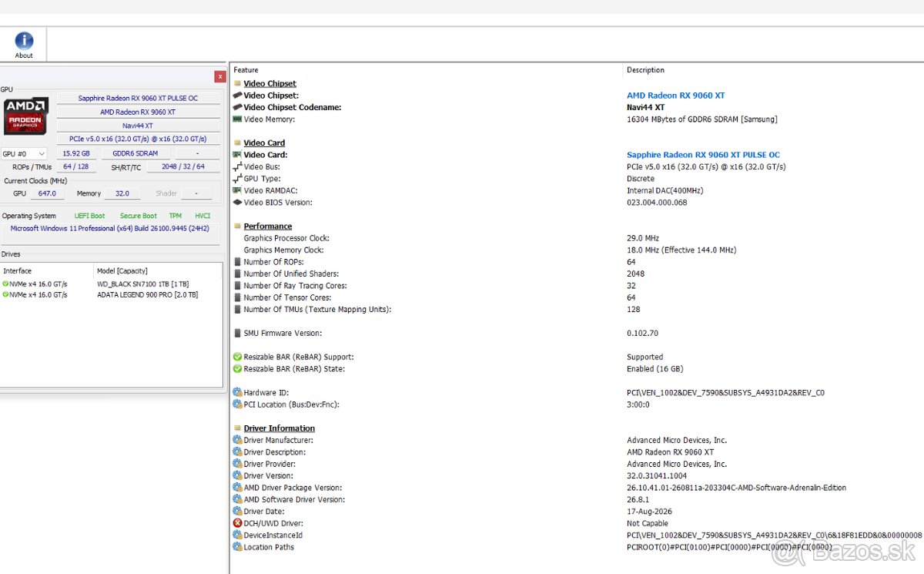Screen dimensions: 924x574
Task: Click the red X icon beside DCH/UWD Driver
Action: pos(237,523)
